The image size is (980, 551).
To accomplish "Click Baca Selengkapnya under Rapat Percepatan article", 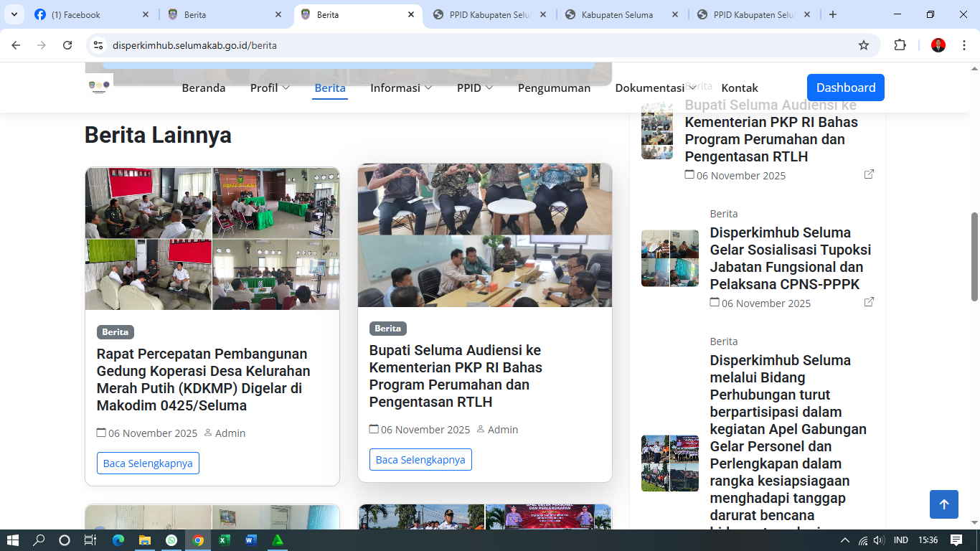I will pyautogui.click(x=148, y=463).
